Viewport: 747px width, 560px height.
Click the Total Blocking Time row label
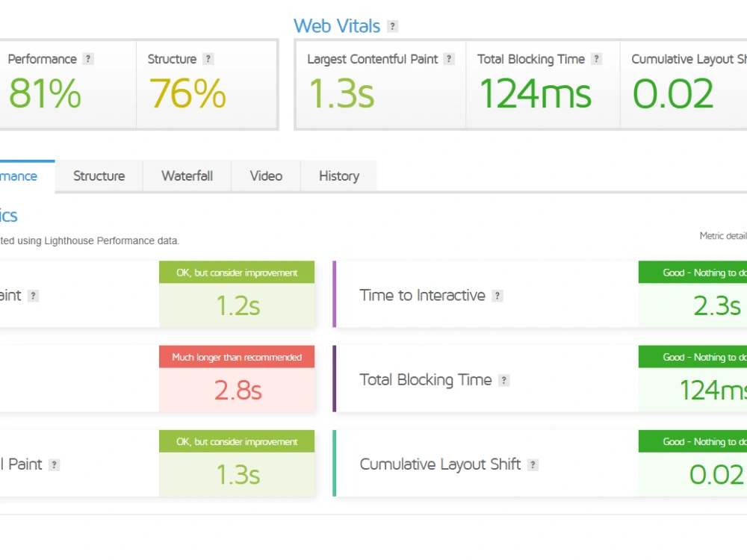[x=426, y=380]
